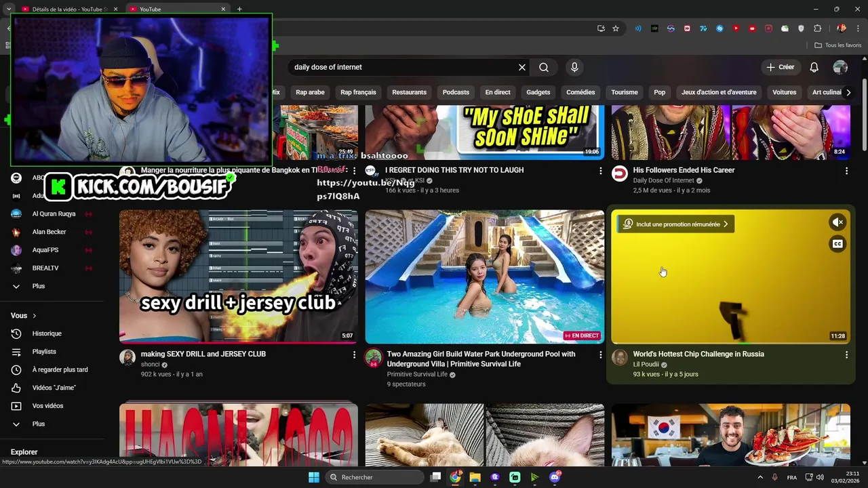Open options for 'World's Hottest Chip Challenge' video
Image resolution: width=868 pixels, height=488 pixels.
point(846,354)
